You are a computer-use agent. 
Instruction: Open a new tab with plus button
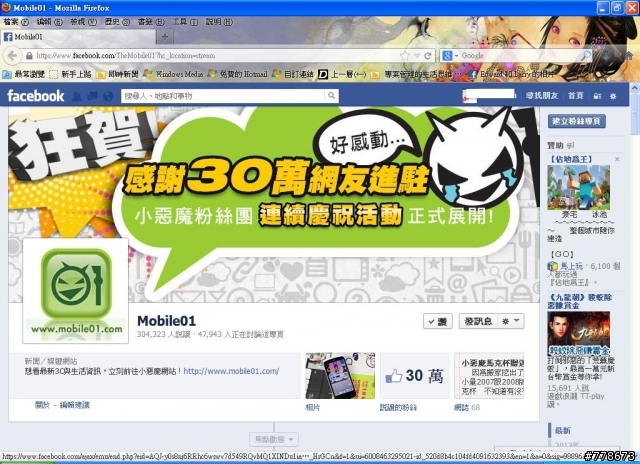(x=164, y=37)
